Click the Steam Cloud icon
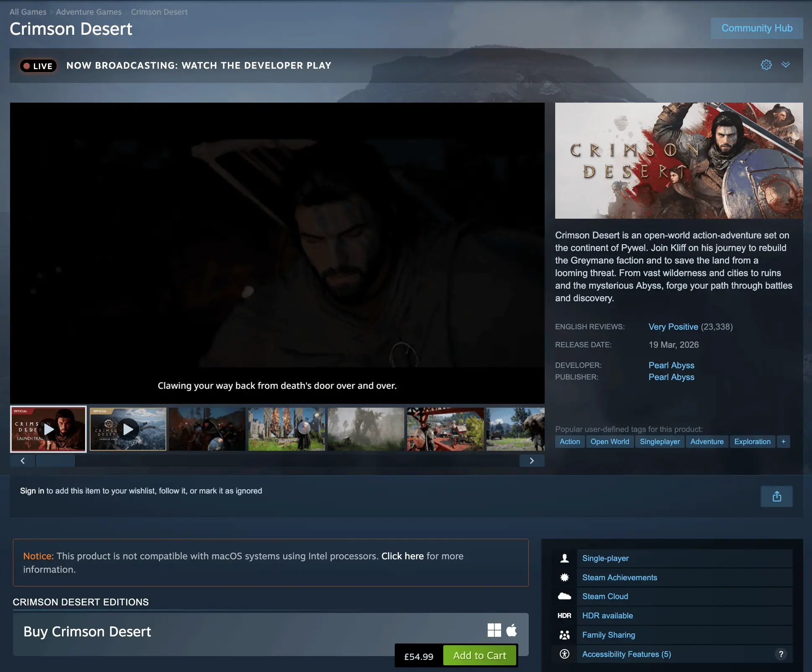 tap(565, 596)
